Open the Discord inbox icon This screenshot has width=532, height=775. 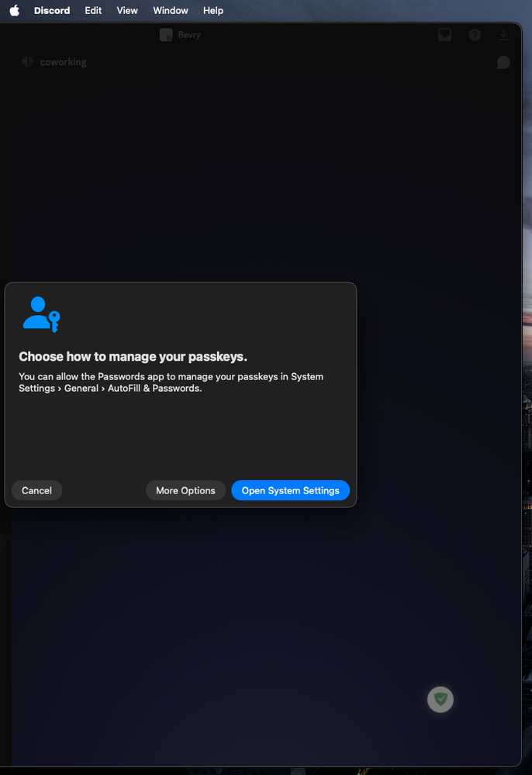pyautogui.click(x=445, y=35)
